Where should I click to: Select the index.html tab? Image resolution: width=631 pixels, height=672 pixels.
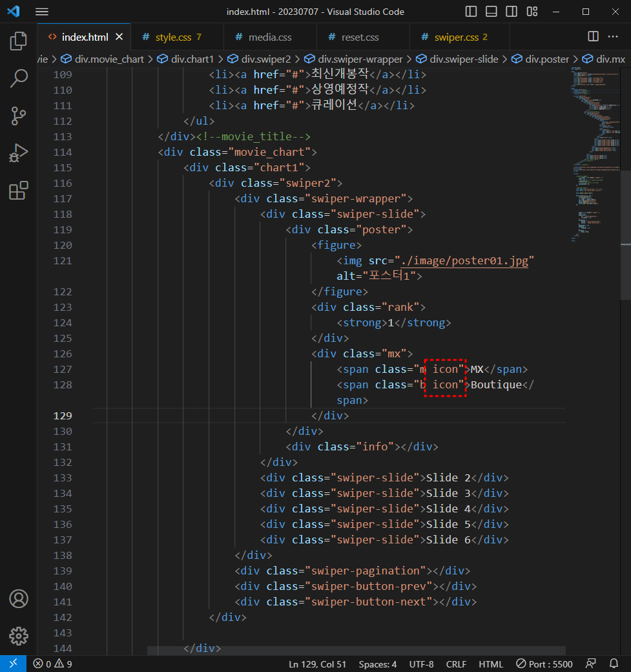coord(85,37)
